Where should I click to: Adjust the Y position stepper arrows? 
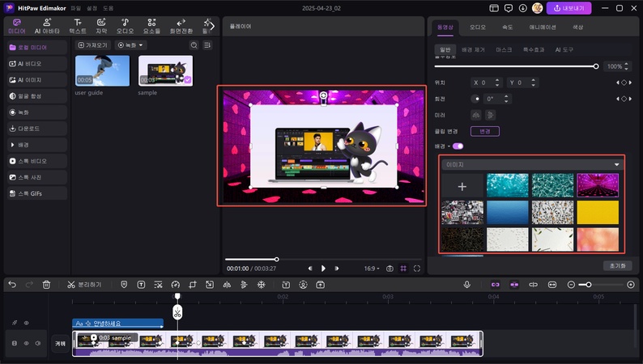[x=533, y=83]
